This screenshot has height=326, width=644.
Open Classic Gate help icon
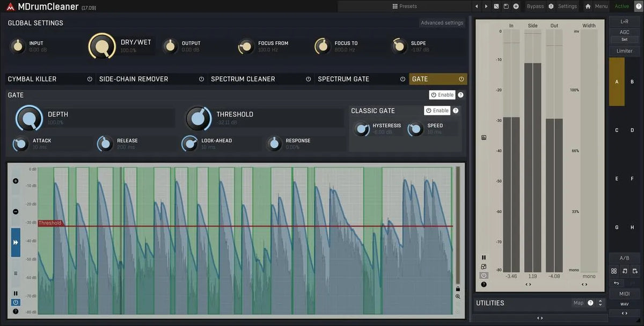(x=456, y=111)
